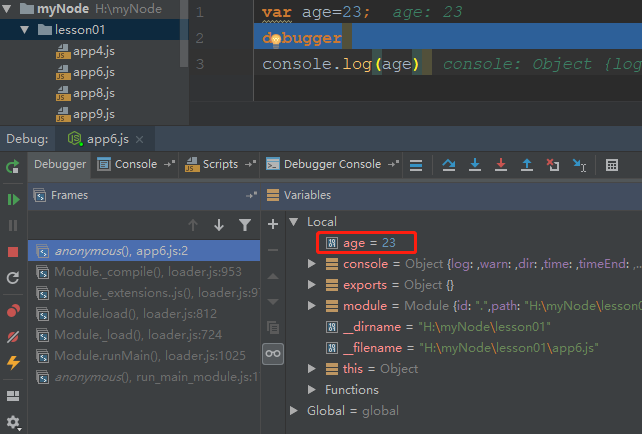
Task: Expand the Global scope
Action: click(294, 410)
